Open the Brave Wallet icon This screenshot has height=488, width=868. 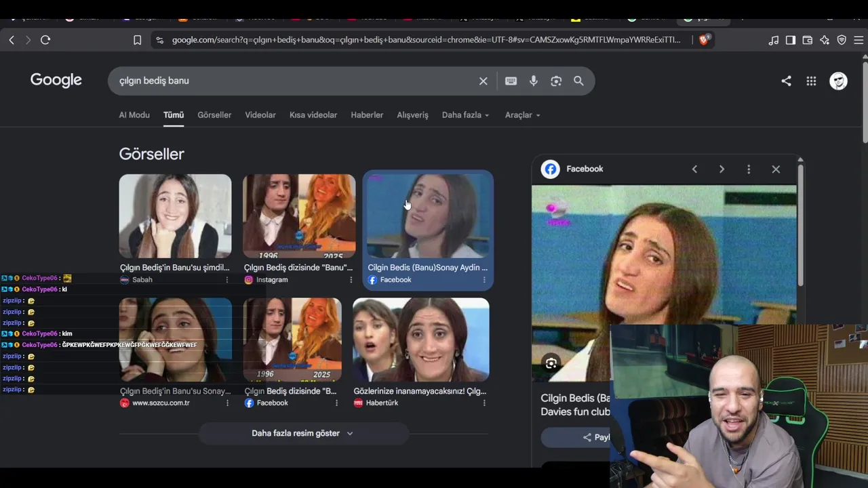(x=808, y=40)
